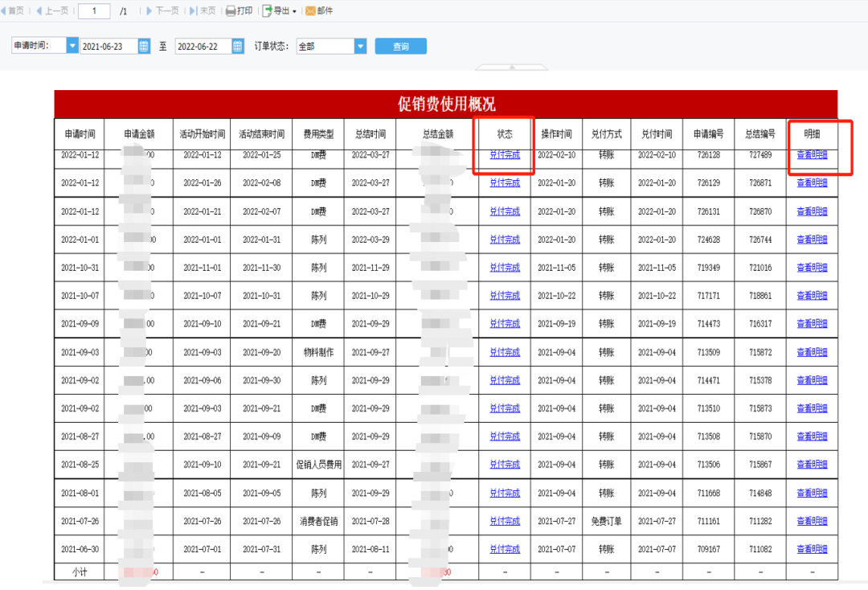View details (查看明细) for application 709167
Viewport: 868px width, 590px height.
(812, 549)
